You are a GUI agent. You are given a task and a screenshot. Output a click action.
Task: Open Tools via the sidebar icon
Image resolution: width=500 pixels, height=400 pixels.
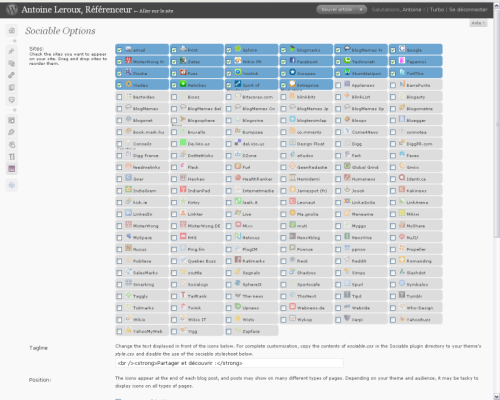pyautogui.click(x=12, y=157)
